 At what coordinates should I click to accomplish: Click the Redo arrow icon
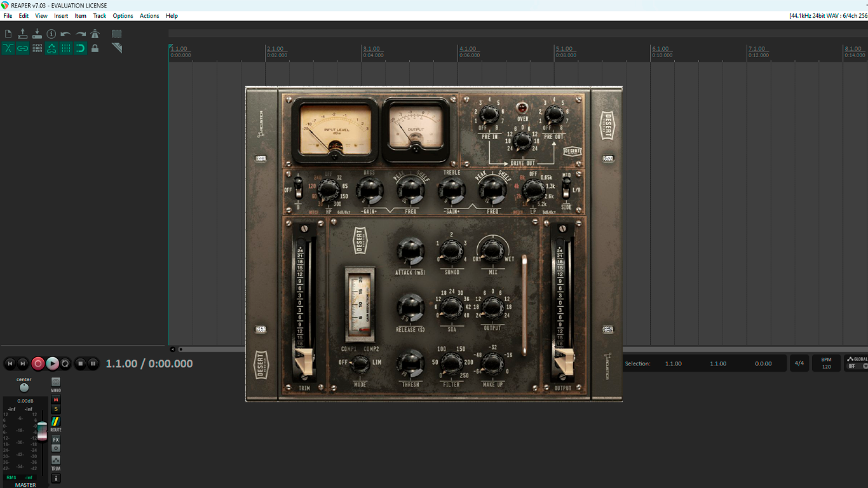pyautogui.click(x=81, y=34)
